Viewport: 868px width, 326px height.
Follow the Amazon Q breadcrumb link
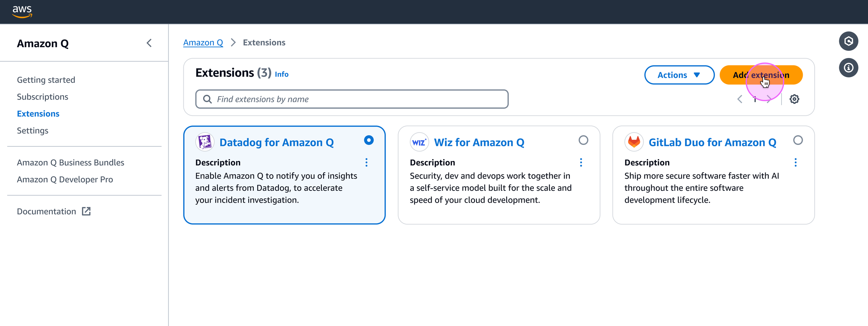pos(203,42)
